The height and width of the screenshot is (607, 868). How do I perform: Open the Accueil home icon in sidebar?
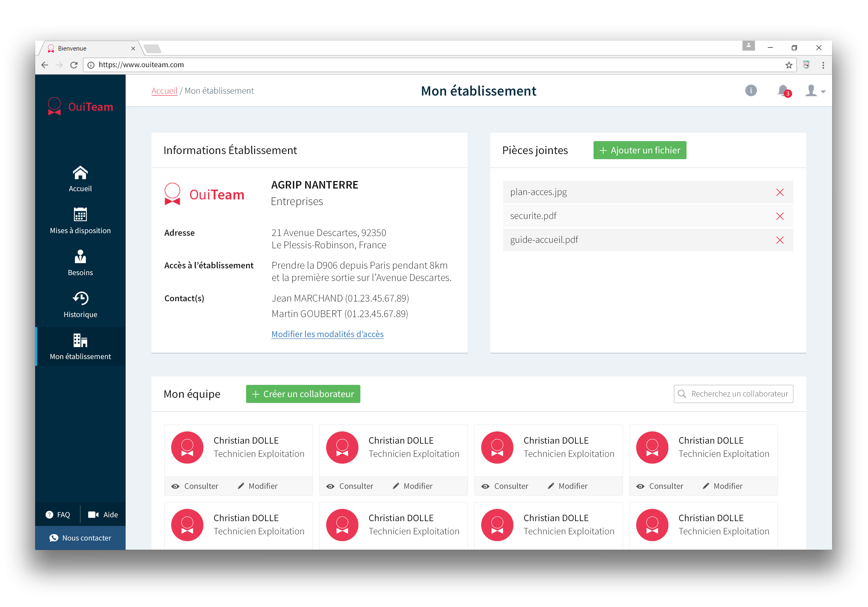(x=80, y=173)
